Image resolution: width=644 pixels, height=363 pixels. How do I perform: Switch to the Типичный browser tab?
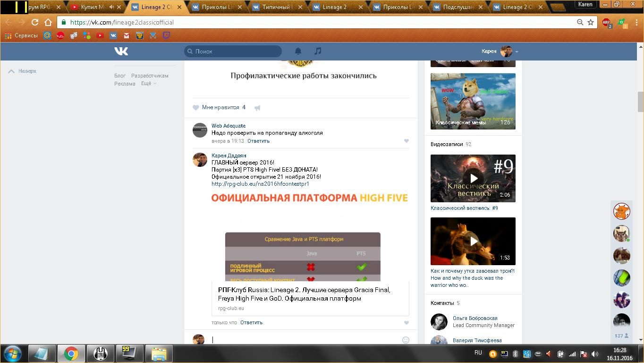point(278,7)
